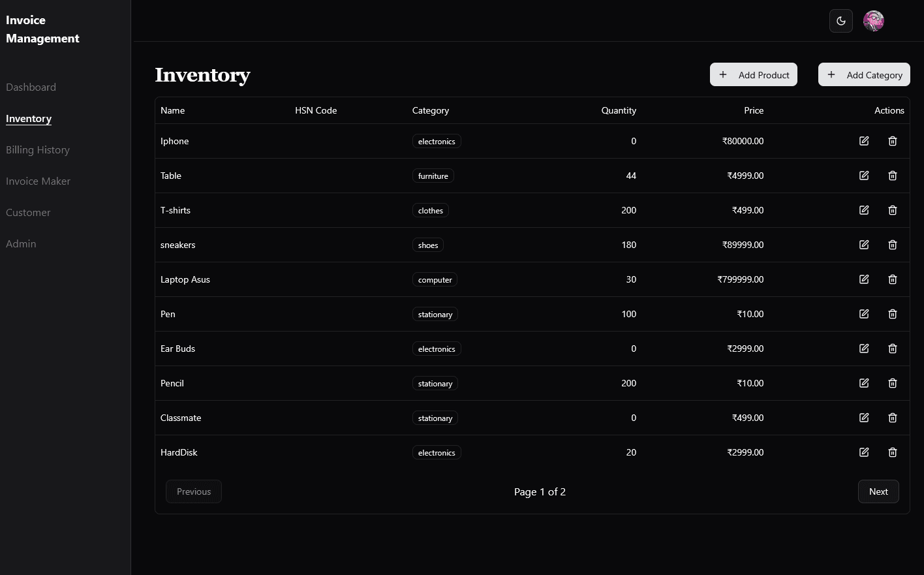Go to the next inventory page

pos(878,491)
